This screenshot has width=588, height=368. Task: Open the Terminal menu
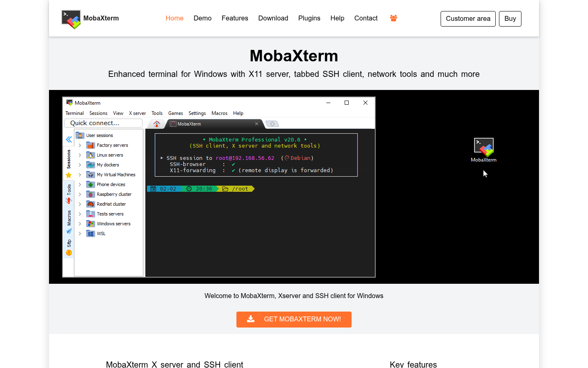click(74, 113)
